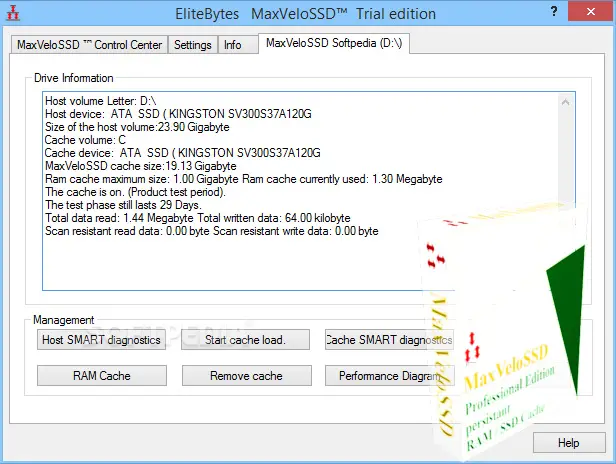Image resolution: width=616 pixels, height=464 pixels.
Task: Click 'Ram cache maximum size: 1.00 Gigabyte' line
Action: click(244, 179)
